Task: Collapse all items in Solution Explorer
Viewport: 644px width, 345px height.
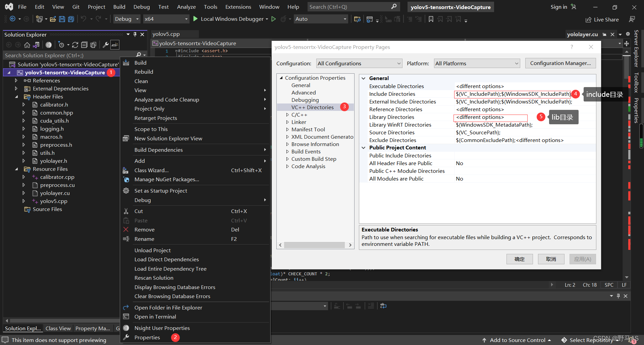Action: (85, 45)
